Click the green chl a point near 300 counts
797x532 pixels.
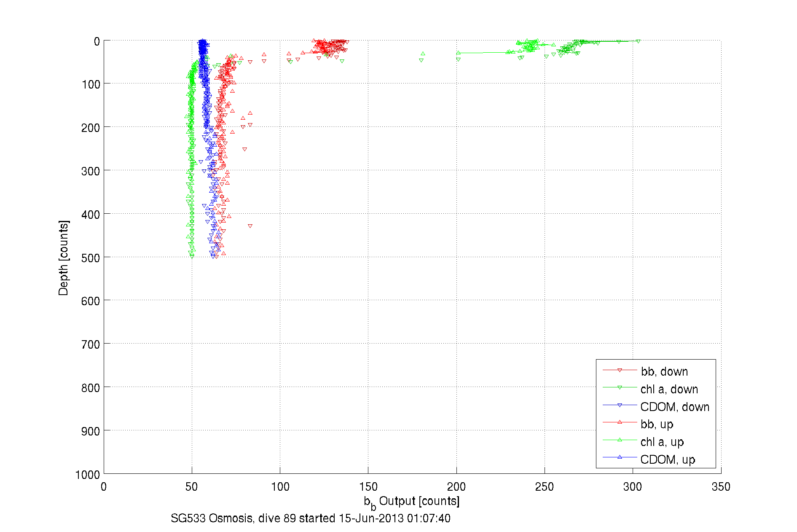638,41
